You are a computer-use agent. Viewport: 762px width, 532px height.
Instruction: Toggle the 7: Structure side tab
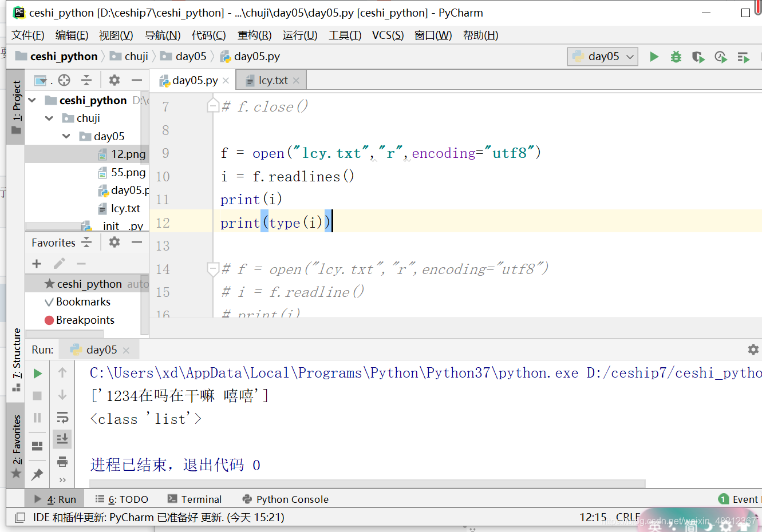click(17, 360)
